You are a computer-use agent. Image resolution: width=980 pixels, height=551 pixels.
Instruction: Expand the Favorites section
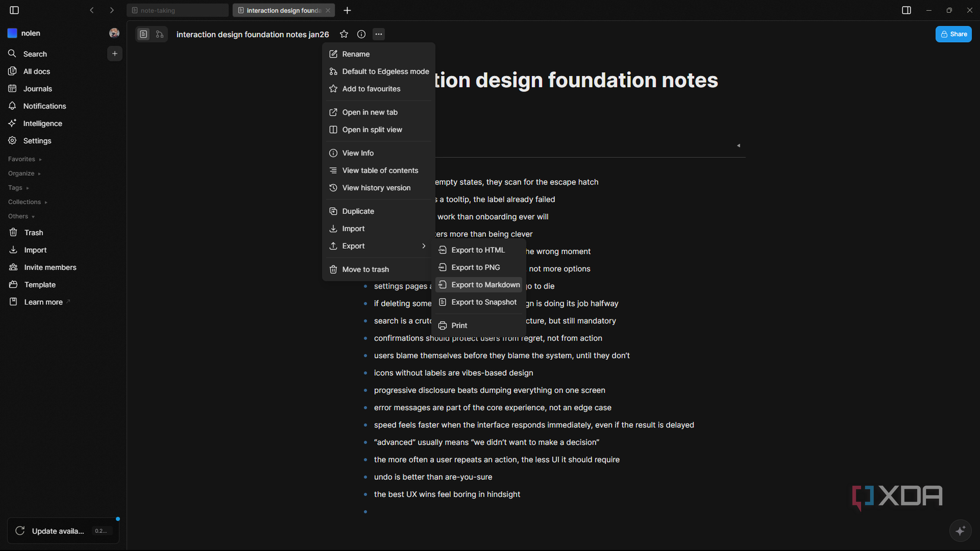25,159
